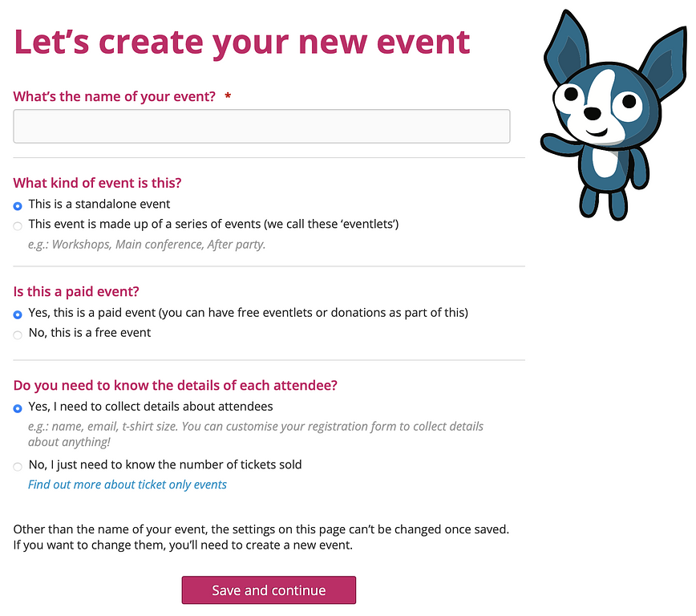Click the 'Let's create your new event' heading
This screenshot has width=696, height=616.
[242, 43]
